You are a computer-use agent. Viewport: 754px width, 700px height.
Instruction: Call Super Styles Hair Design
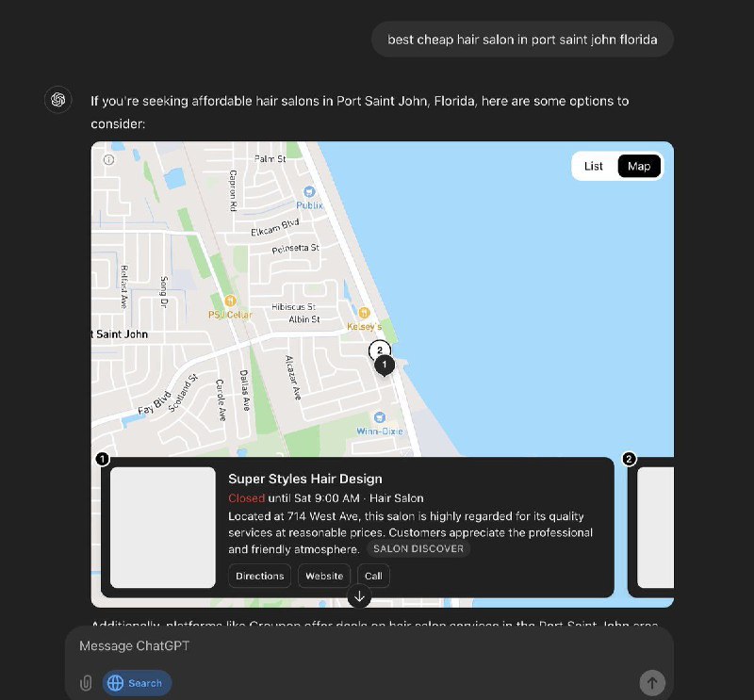point(373,576)
